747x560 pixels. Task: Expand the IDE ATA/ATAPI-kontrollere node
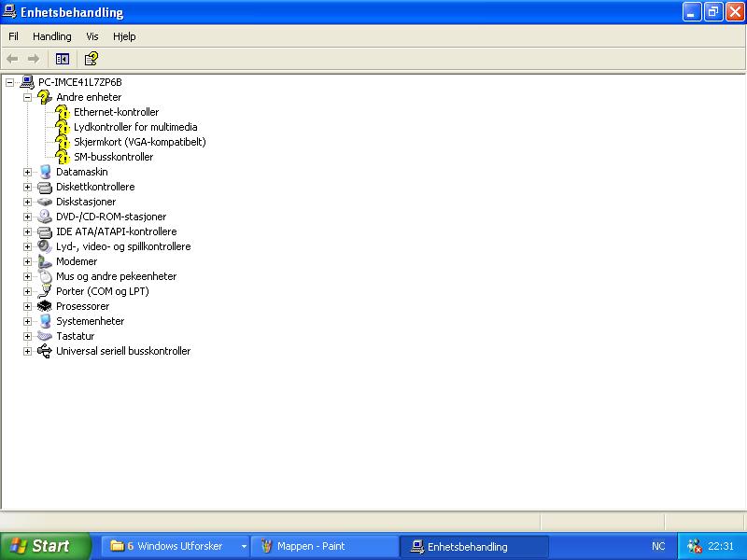click(x=28, y=231)
